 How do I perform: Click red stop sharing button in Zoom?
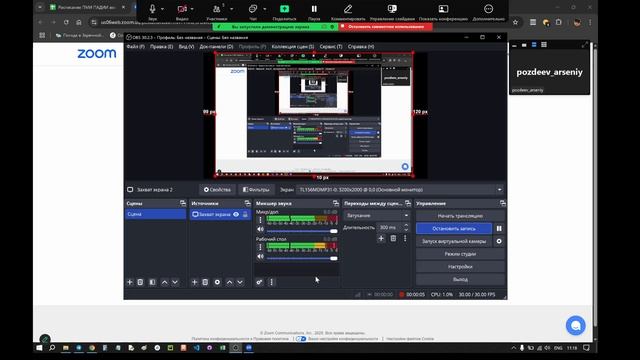point(386,27)
